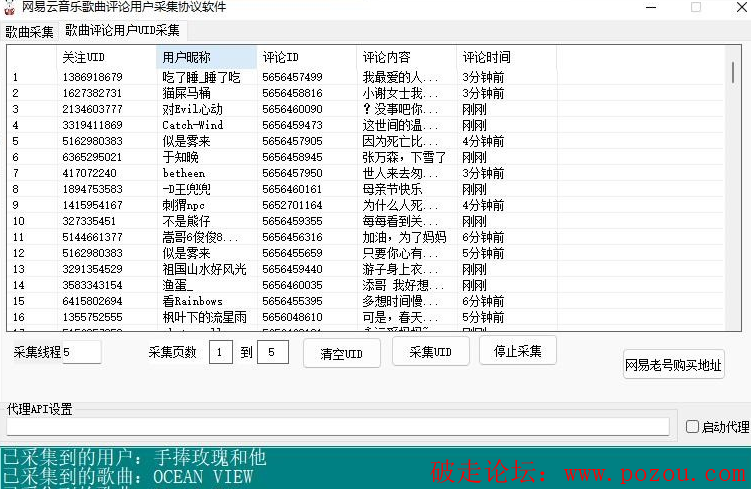Click the 采集线程 input field
Viewport: 751px width, 489px height.
[81, 352]
